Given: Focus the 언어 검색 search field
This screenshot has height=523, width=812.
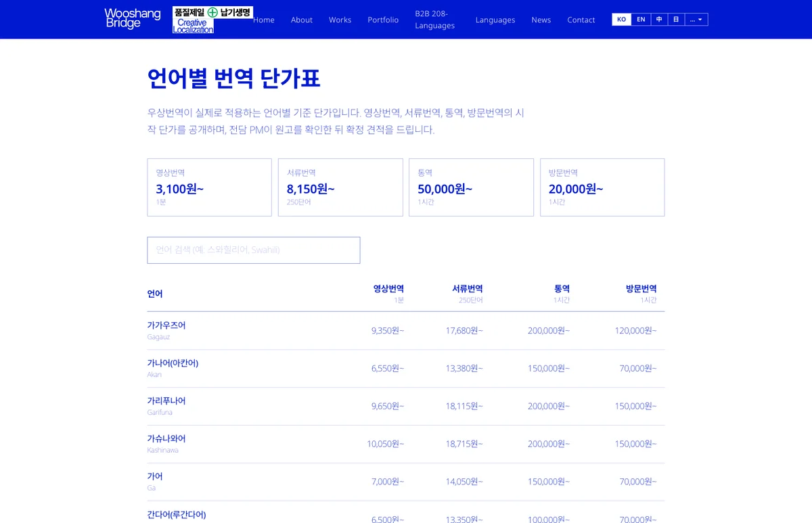Looking at the screenshot, I should pos(254,250).
